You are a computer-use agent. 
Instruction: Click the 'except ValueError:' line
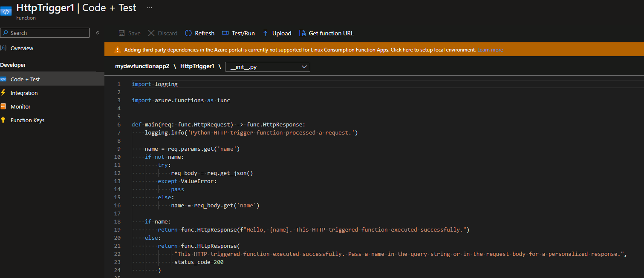coord(188,181)
